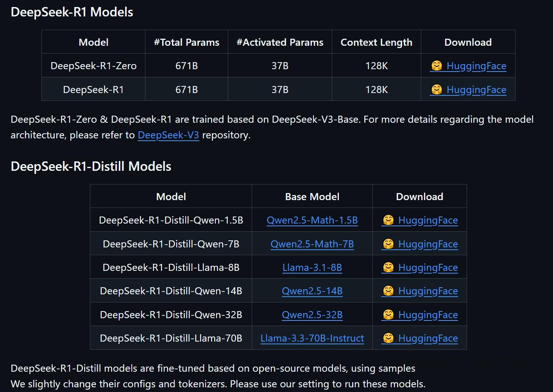Open HuggingFace link in the DeepSeek-R1 row
This screenshot has height=392, width=553.
click(x=468, y=90)
